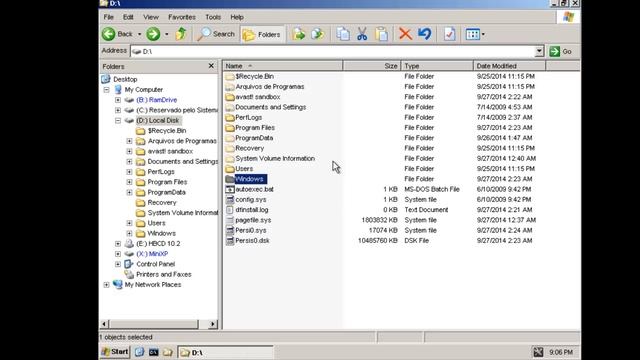Click the command prompt quick launch icon
Screen dimensions: 640x360
tap(153, 352)
